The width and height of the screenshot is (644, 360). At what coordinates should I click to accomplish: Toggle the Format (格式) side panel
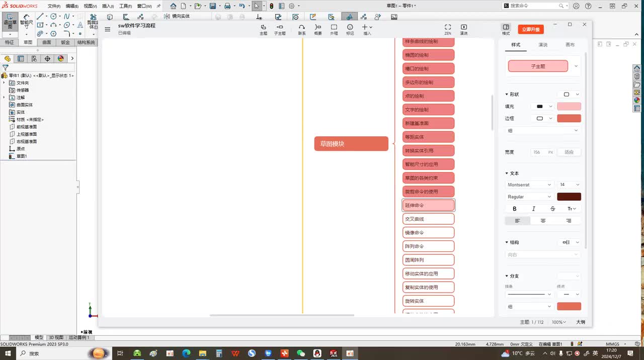506,29
